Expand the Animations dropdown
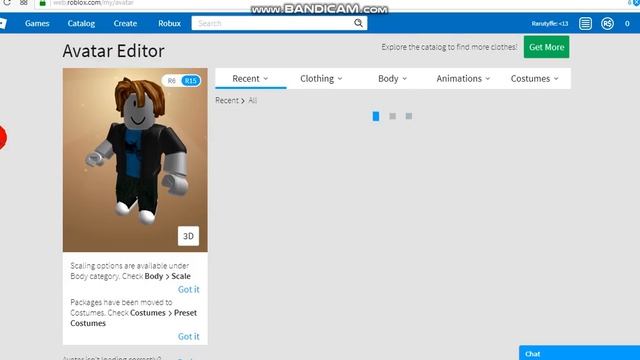 click(x=463, y=78)
